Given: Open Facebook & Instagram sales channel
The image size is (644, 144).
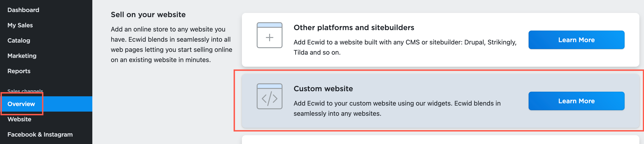Looking at the screenshot, I should 40,135.
